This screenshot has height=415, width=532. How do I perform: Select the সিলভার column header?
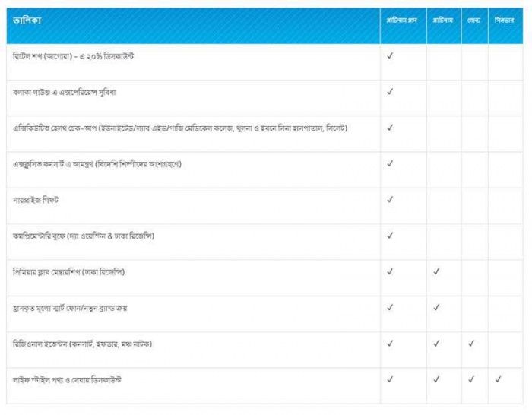pyautogui.click(x=505, y=20)
